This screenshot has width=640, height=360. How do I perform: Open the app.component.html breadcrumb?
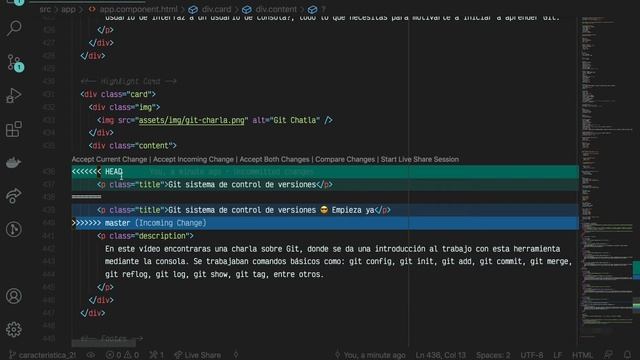[x=133, y=9]
